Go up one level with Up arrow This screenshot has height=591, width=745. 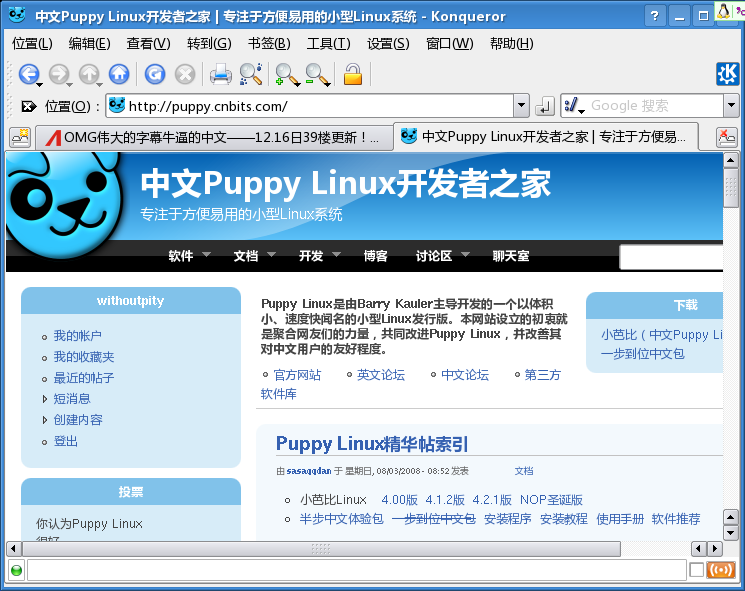pos(89,74)
